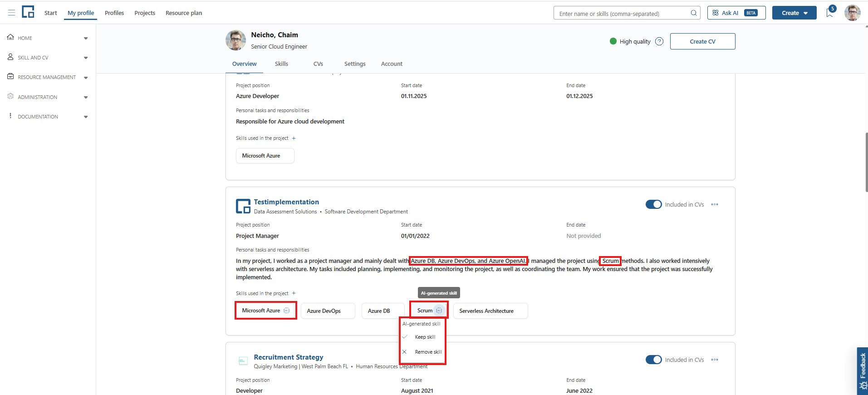Click the Serverless Architecture skill chip
Viewport: 868px width, 395px height.
(x=490, y=311)
